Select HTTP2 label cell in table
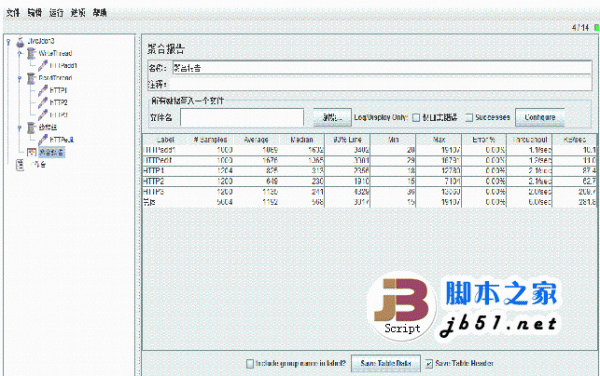This screenshot has width=600, height=376. (x=165, y=181)
